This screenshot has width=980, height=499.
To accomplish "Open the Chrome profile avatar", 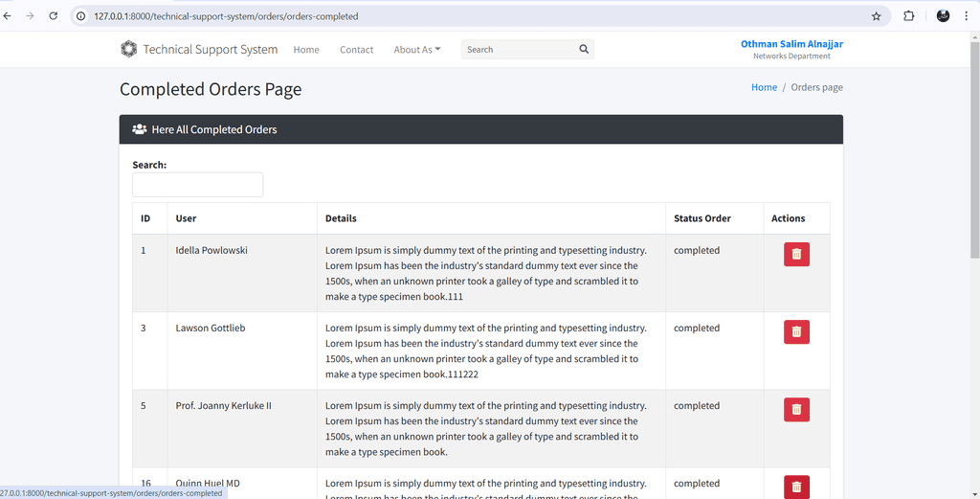I will [943, 16].
